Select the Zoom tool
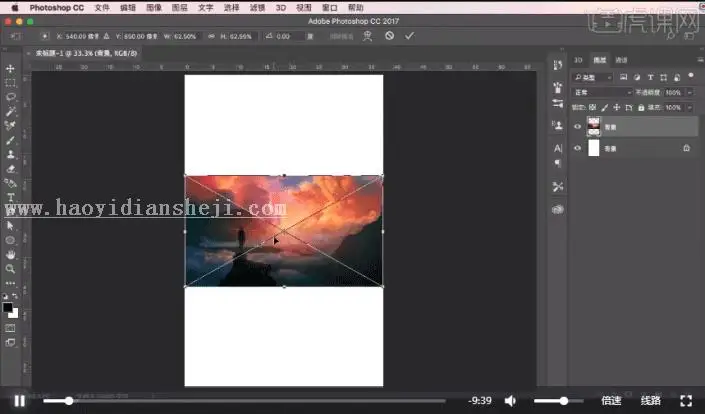The width and height of the screenshot is (705, 414). (10, 269)
